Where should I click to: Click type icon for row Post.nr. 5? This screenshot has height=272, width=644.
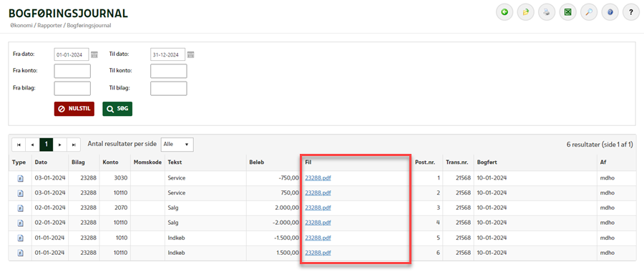(20, 238)
